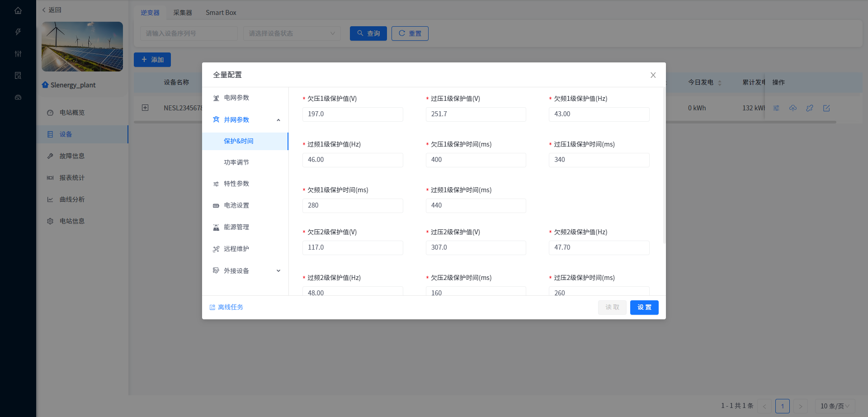Expand the NESL2345678 device row
The width and height of the screenshot is (868, 417).
pyautogui.click(x=145, y=108)
